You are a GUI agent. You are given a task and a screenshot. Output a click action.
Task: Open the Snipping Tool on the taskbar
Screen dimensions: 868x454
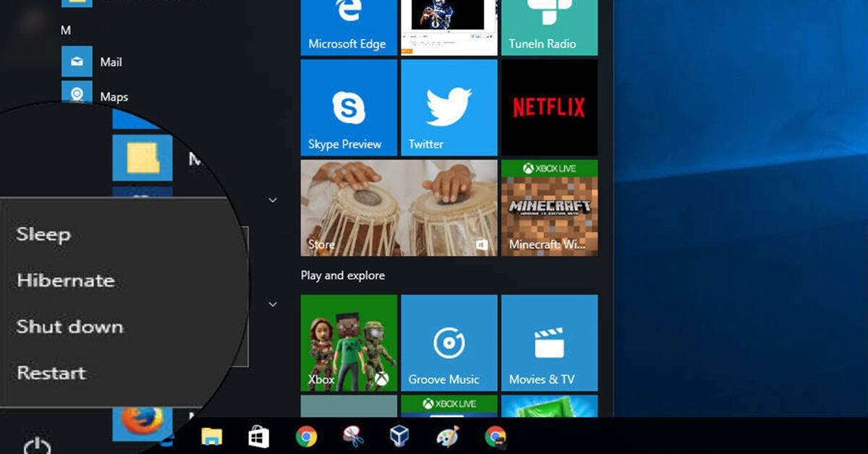pyautogui.click(x=353, y=436)
